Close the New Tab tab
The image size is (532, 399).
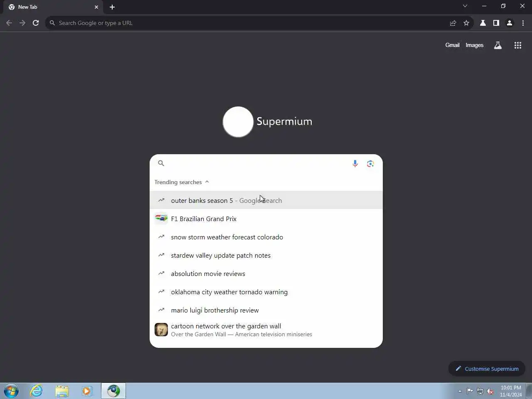pos(96,7)
